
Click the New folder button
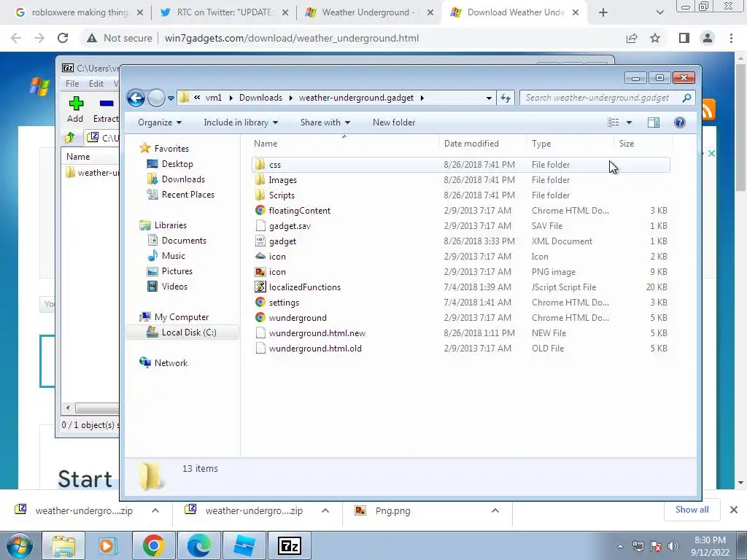point(394,122)
